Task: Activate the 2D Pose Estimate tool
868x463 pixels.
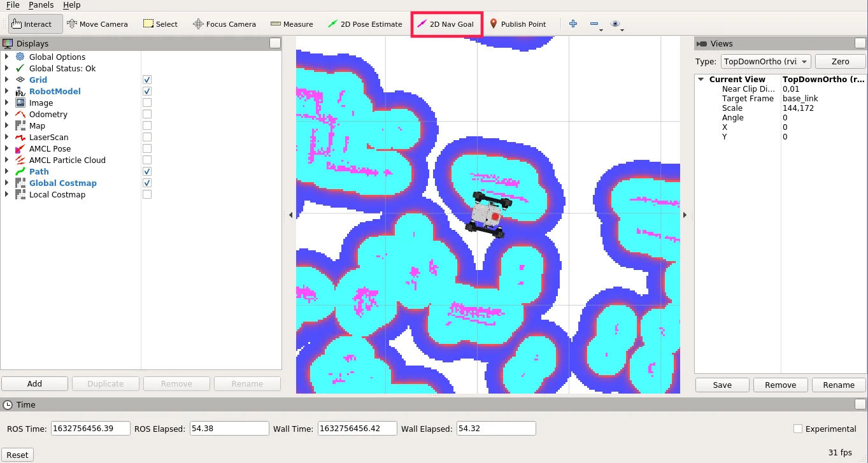Action: pos(365,24)
